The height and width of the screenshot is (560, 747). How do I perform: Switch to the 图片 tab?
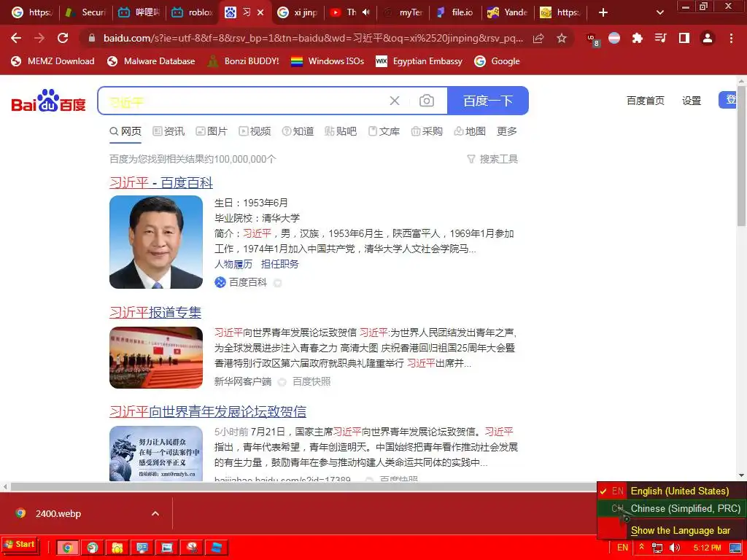[x=212, y=131]
